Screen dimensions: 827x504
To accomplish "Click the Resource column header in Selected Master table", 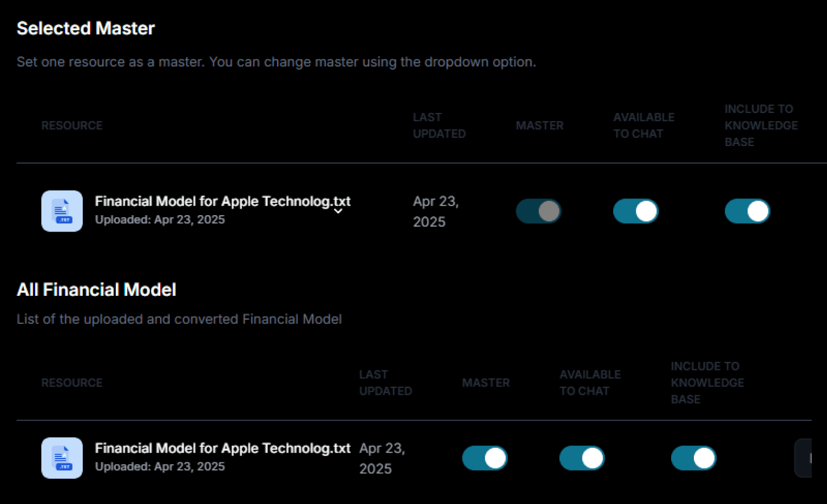I will tap(72, 125).
